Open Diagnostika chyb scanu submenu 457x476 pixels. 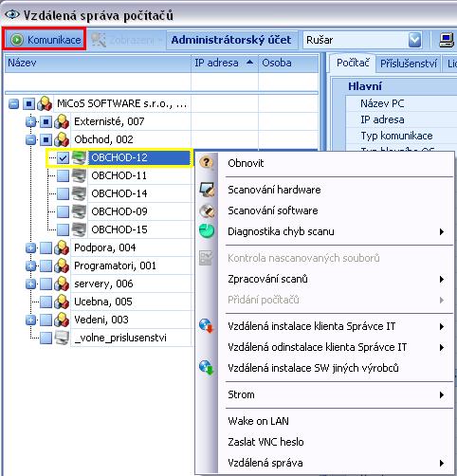pos(324,231)
